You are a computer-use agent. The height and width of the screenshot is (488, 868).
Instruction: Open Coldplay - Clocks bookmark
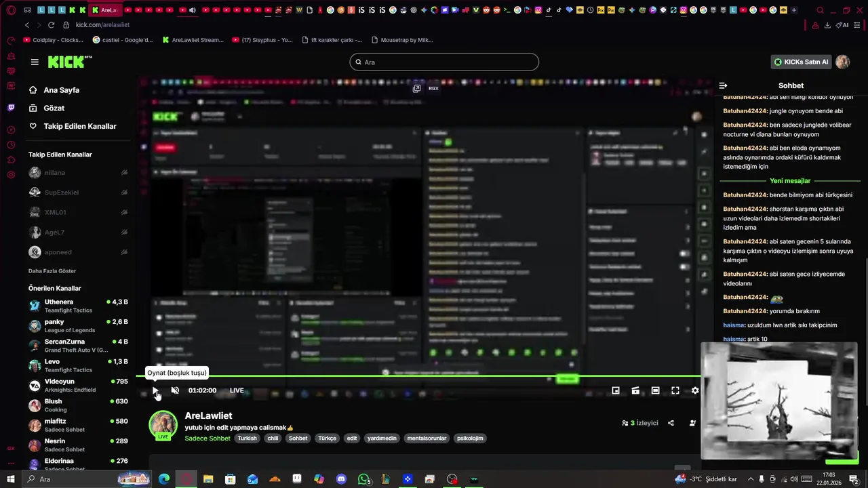tap(54, 40)
